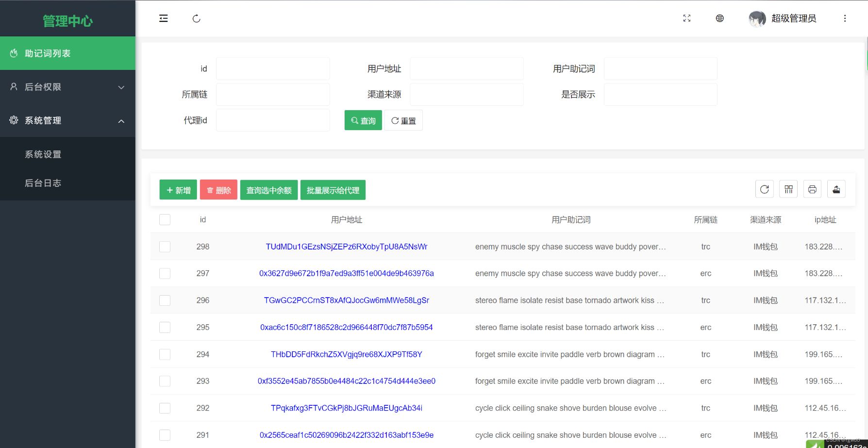Click the print icon above the table
The image size is (868, 448).
tap(812, 189)
